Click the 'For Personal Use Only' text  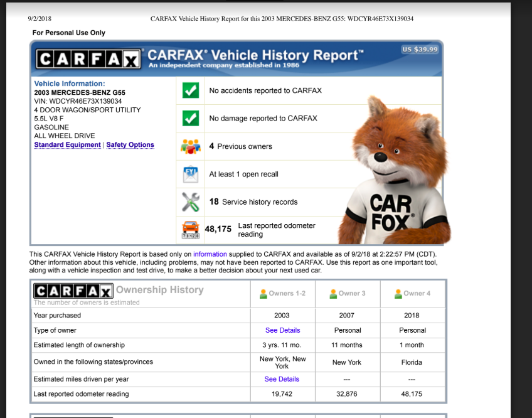(x=69, y=33)
